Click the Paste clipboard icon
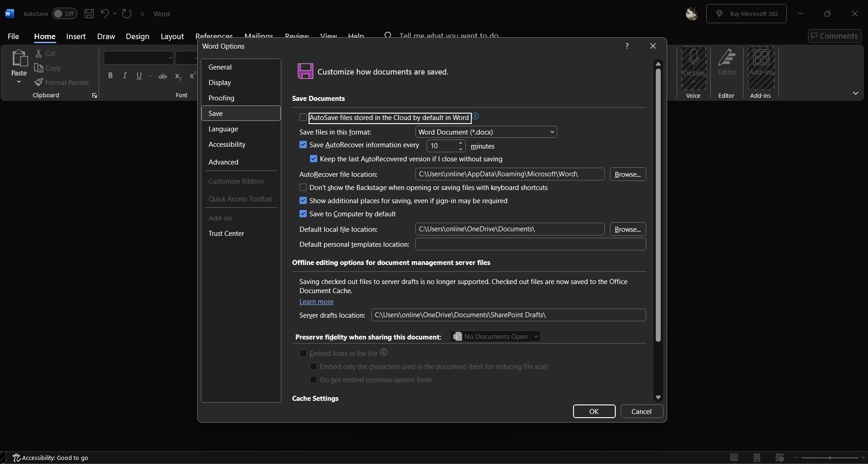 [19, 58]
